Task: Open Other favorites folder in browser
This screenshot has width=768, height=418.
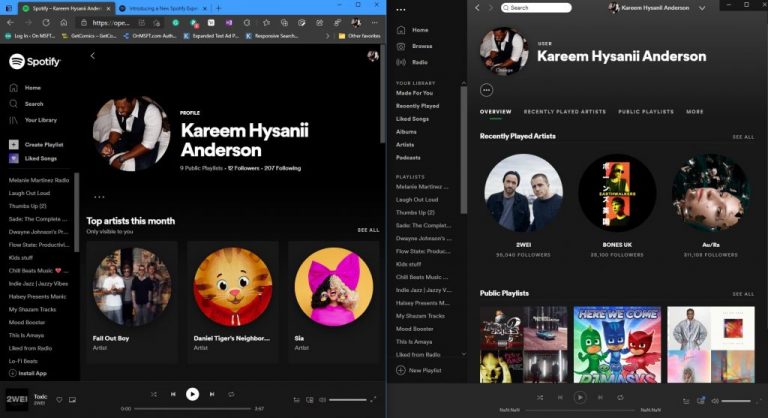Action: [359, 36]
